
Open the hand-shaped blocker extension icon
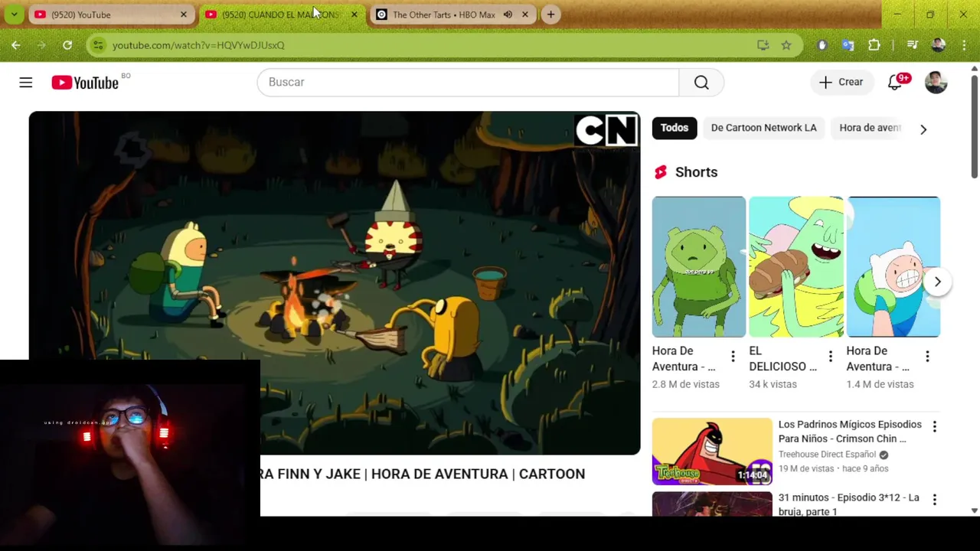coord(822,45)
